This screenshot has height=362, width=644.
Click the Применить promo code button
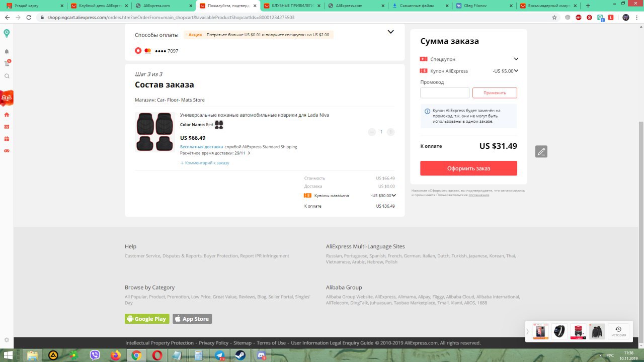pyautogui.click(x=495, y=93)
